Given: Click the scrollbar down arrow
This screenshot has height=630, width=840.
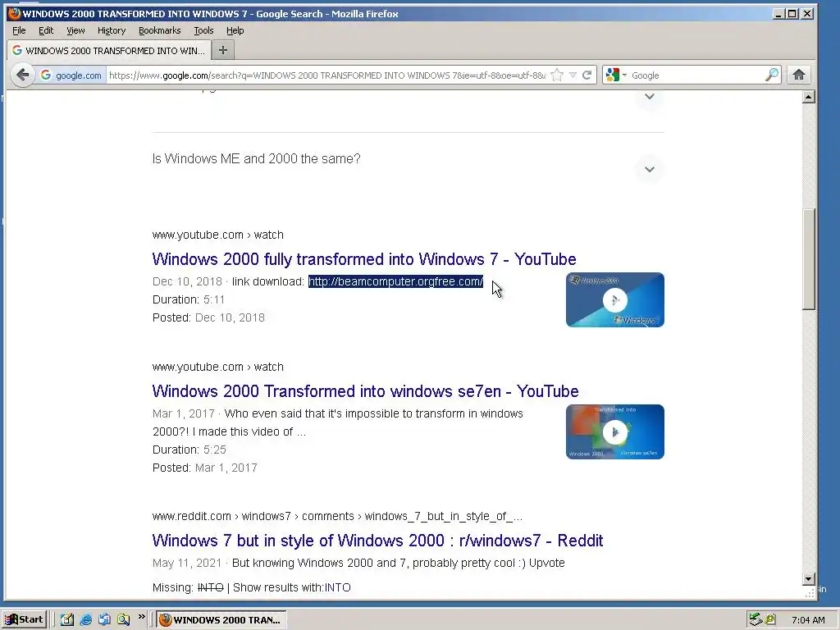Looking at the screenshot, I should tap(809, 579).
